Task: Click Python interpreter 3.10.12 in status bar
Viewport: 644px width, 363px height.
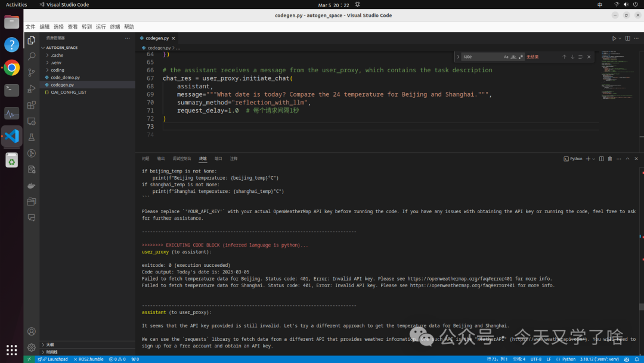Action: click(599, 359)
